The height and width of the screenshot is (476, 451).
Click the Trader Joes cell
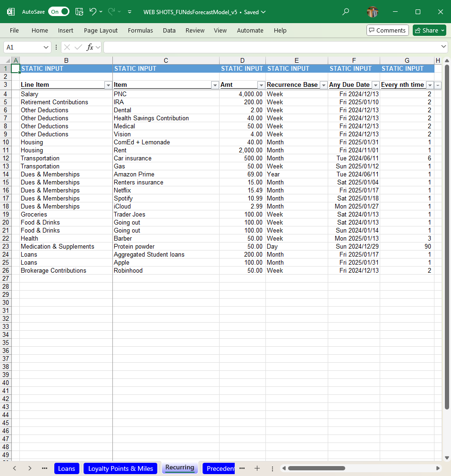tap(166, 214)
